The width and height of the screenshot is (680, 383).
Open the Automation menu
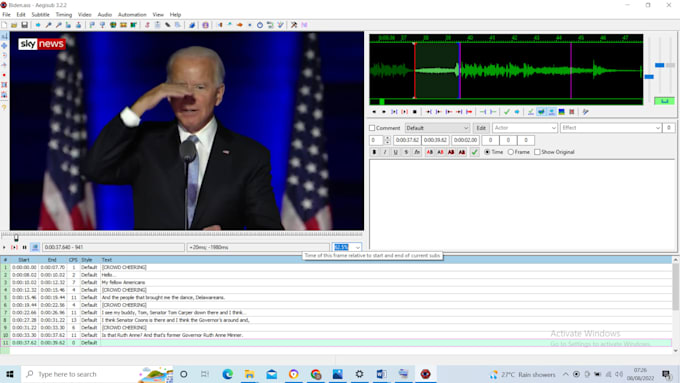pyautogui.click(x=132, y=15)
